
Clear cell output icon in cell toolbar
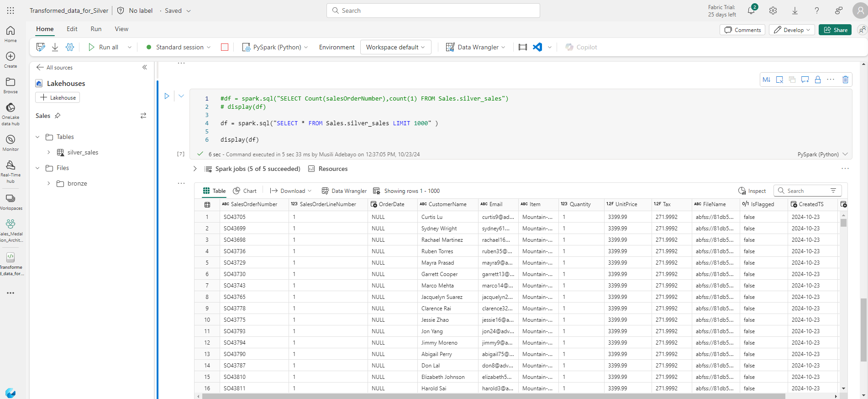coord(779,80)
